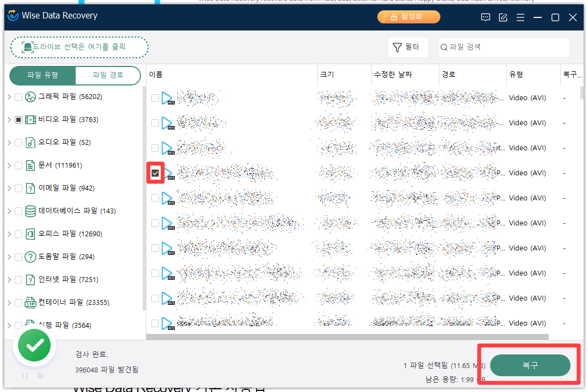The width and height of the screenshot is (588, 392).
Task: Click the 비디오 파일 film icon
Action: [30, 119]
